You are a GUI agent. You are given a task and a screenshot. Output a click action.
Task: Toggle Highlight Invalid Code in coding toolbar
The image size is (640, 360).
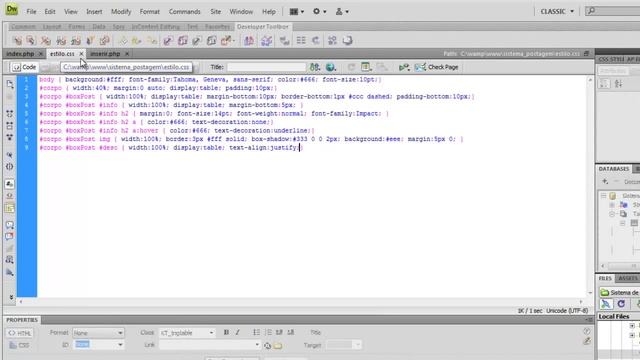pos(10,196)
